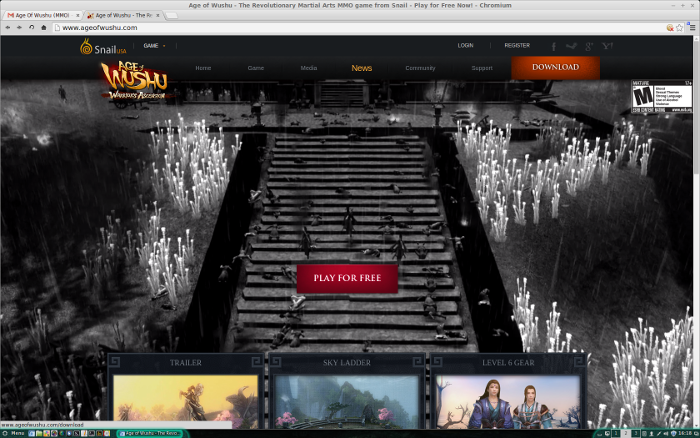Click the LOGIN link

click(x=465, y=46)
